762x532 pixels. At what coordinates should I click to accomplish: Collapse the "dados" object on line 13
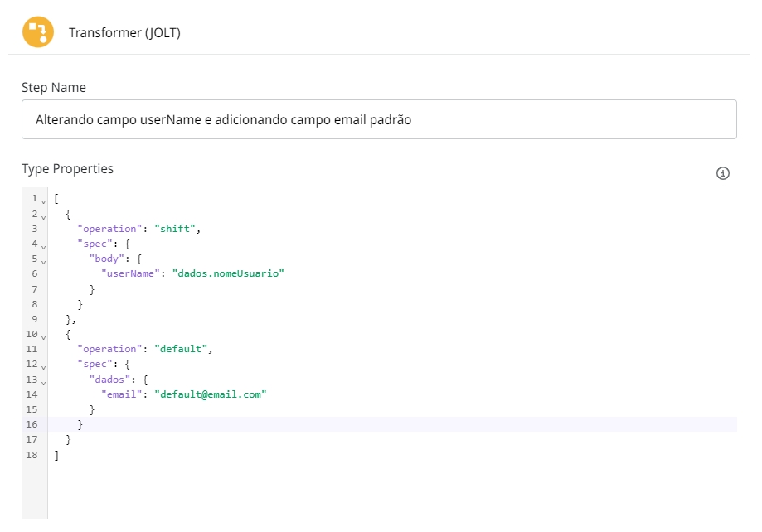click(x=43, y=380)
